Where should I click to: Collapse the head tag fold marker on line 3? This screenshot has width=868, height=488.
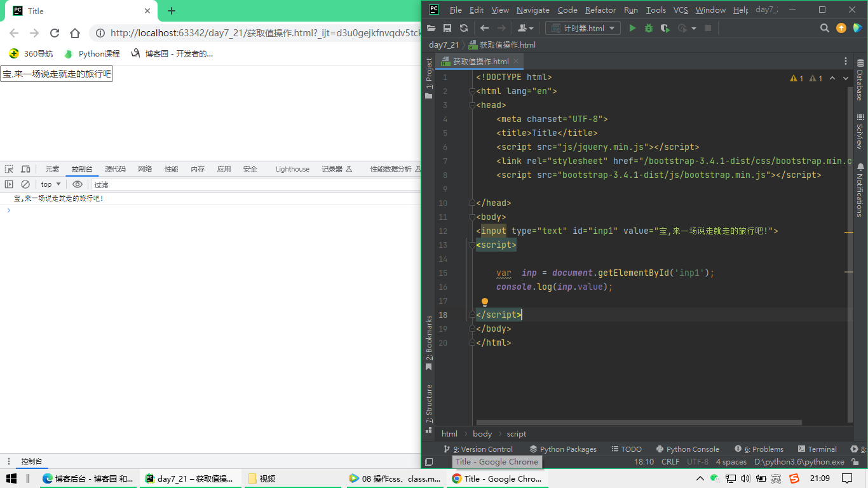pos(472,105)
